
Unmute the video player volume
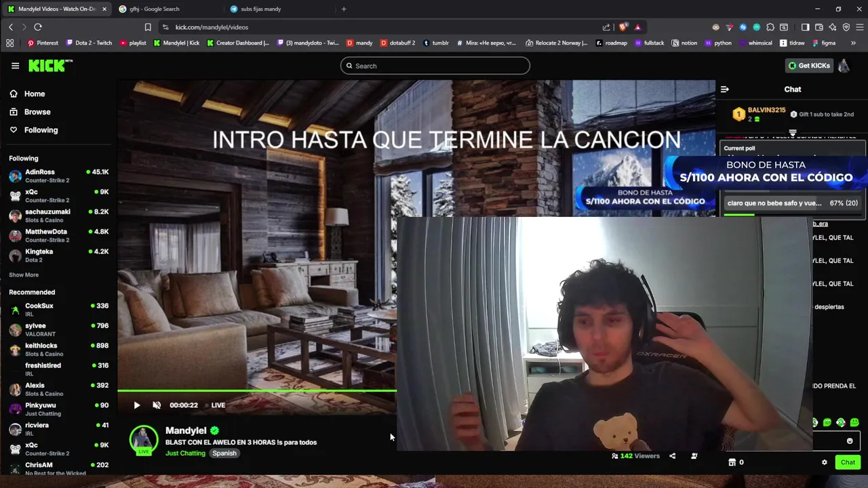(x=157, y=405)
